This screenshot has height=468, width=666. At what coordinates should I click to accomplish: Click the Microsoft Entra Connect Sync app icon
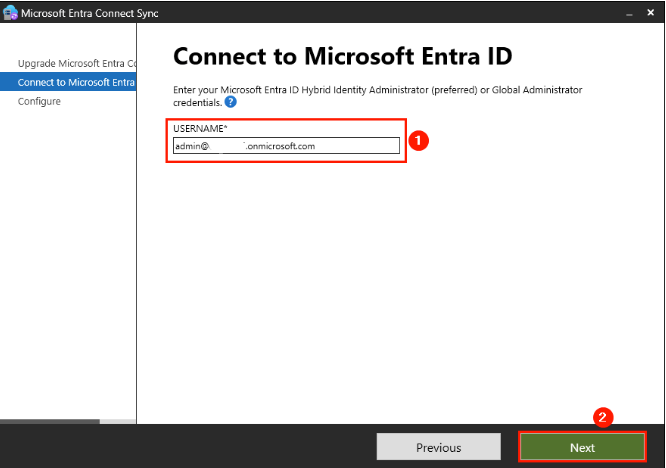pyautogui.click(x=10, y=13)
